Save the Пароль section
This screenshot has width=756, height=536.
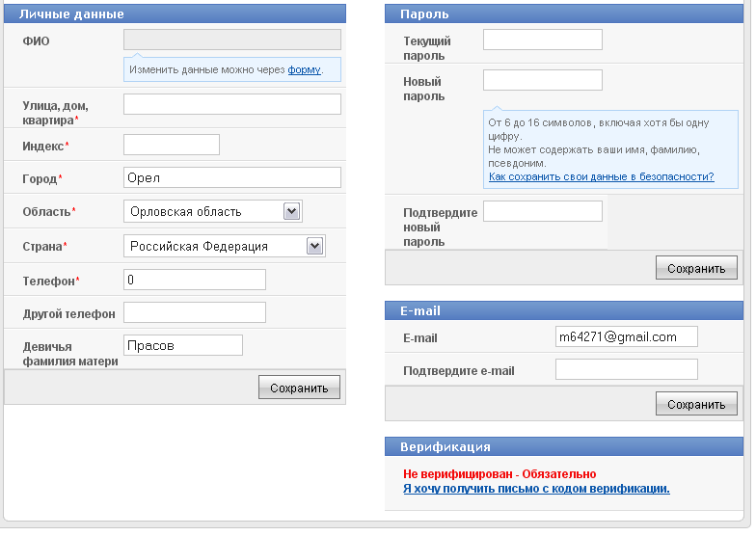click(696, 268)
